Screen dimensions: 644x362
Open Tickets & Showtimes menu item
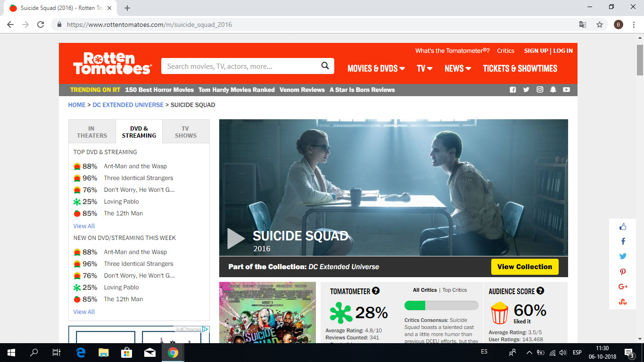pyautogui.click(x=520, y=68)
